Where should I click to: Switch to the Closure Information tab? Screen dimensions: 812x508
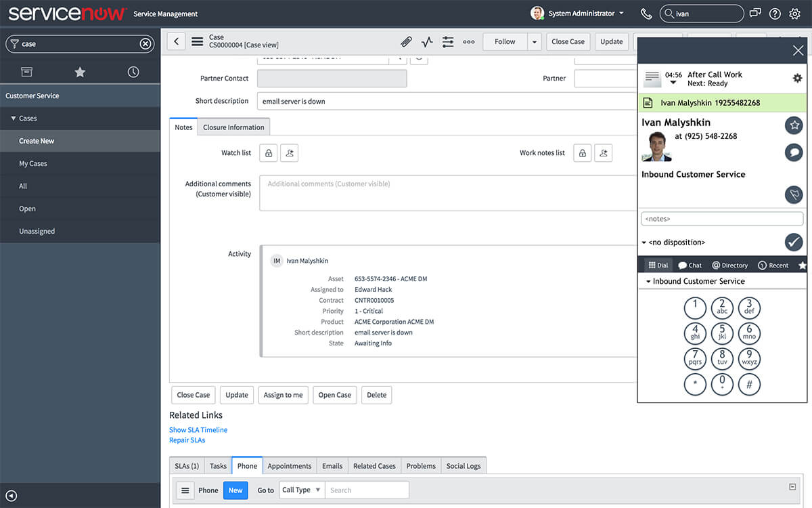(x=233, y=127)
